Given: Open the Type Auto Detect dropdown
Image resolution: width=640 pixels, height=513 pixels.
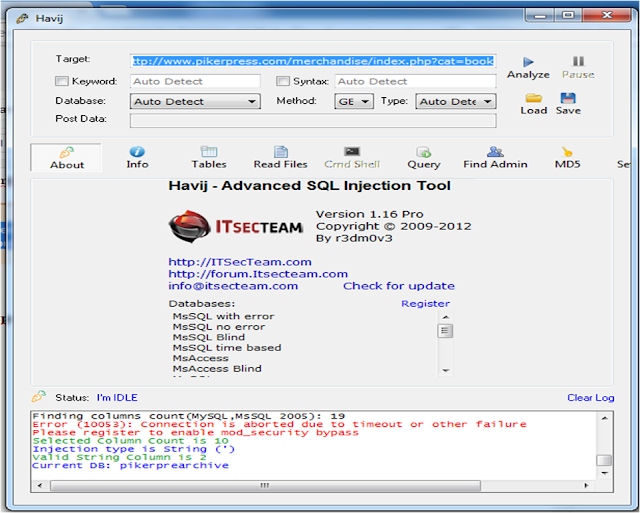Looking at the screenshot, I should [x=456, y=101].
